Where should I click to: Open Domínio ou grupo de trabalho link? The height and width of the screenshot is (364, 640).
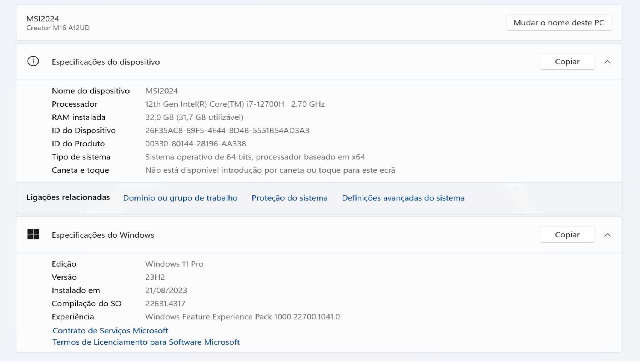pyautogui.click(x=180, y=198)
